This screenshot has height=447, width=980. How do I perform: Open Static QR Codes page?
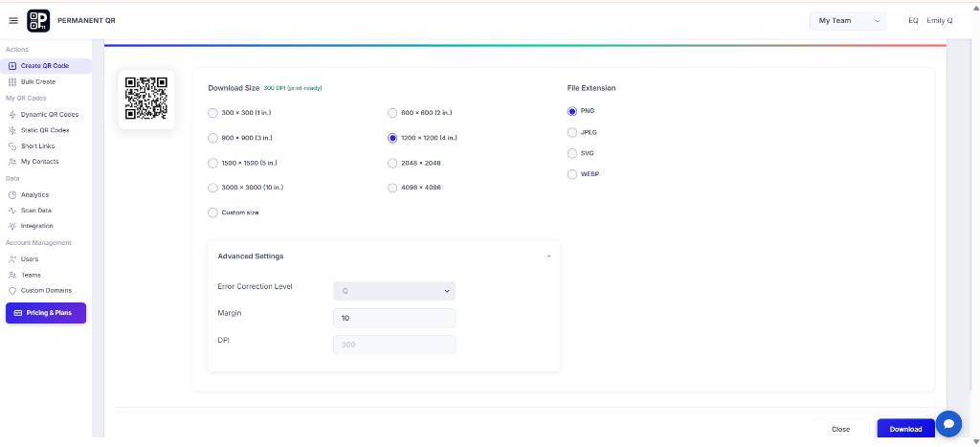click(45, 130)
